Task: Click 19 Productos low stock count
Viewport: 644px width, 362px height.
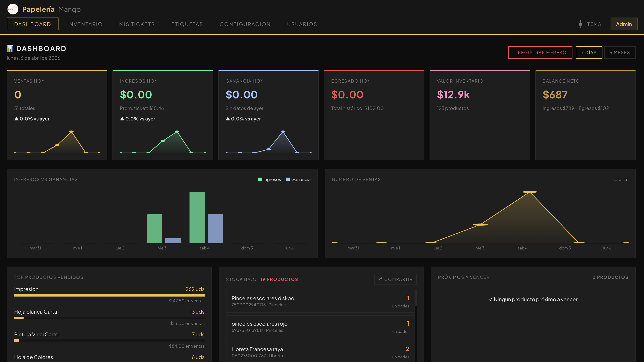Action: pos(279,279)
